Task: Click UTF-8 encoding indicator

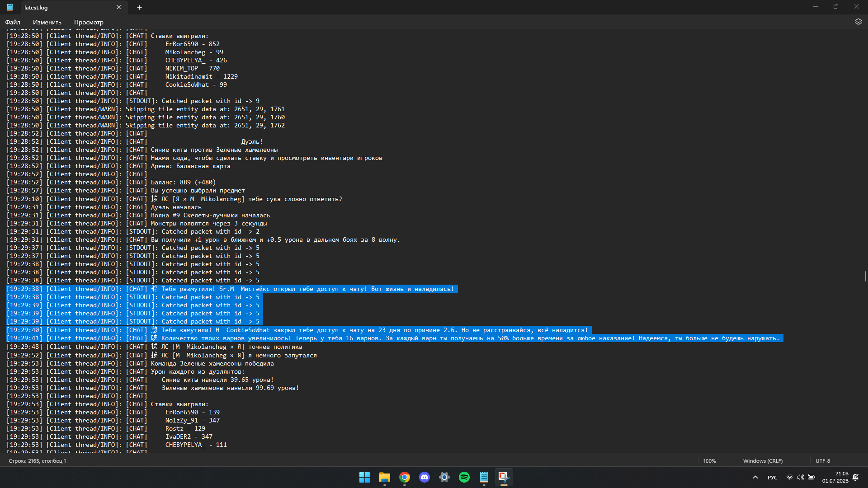Action: click(823, 461)
